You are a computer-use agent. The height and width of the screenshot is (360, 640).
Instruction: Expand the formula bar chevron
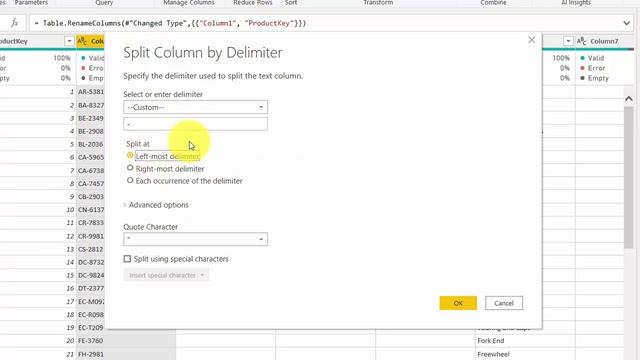[627, 23]
